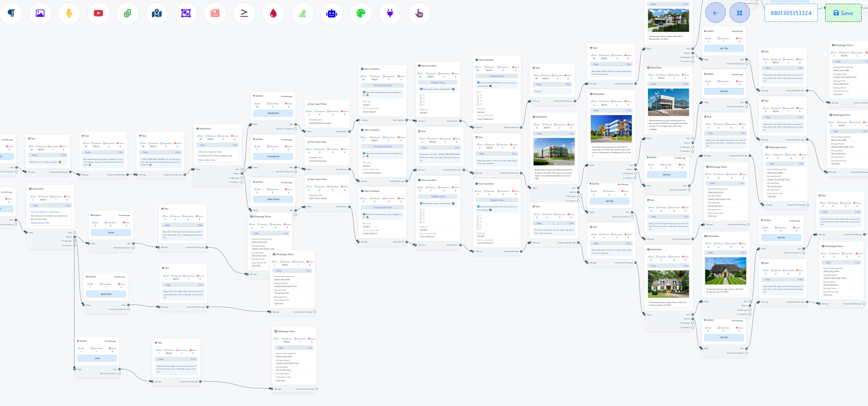
Task: Select 'Residential home inquiry' campaign name
Action: (320, 123)
